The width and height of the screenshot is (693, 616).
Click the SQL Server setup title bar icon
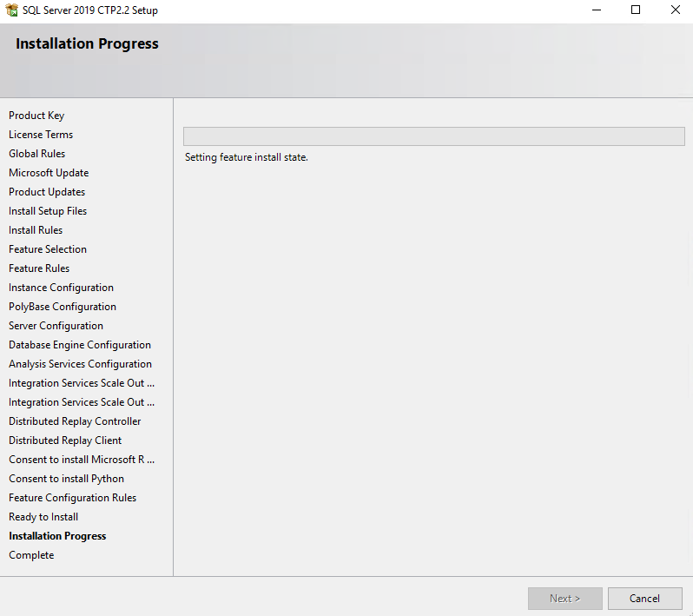[11, 10]
